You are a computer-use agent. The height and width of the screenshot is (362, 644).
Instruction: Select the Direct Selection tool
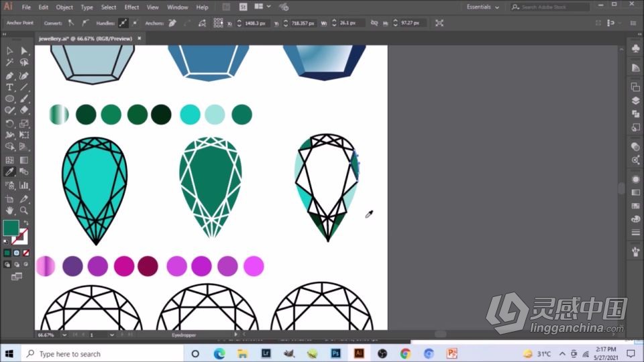24,51
